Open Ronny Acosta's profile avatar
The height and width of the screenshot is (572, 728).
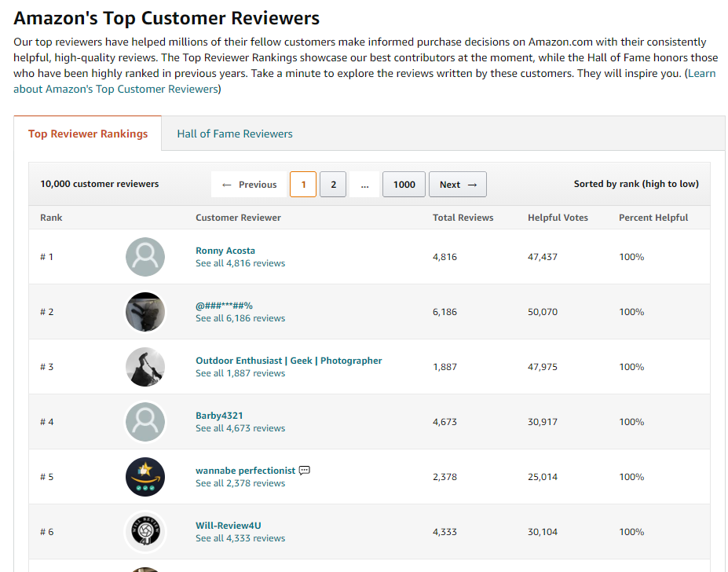pyautogui.click(x=145, y=257)
